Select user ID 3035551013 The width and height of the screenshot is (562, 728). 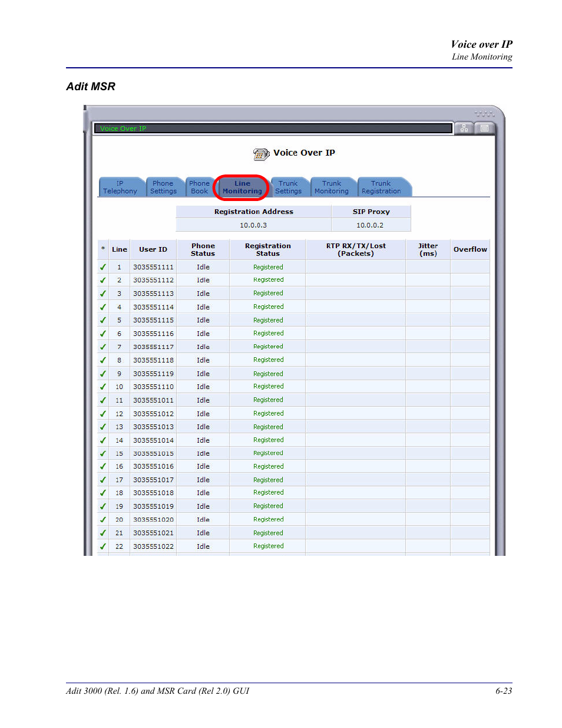tap(153, 427)
